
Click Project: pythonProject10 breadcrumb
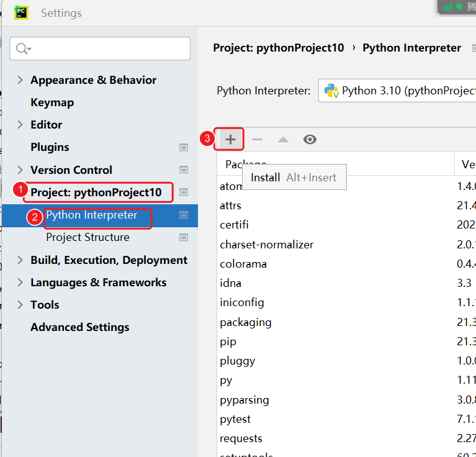(x=279, y=48)
